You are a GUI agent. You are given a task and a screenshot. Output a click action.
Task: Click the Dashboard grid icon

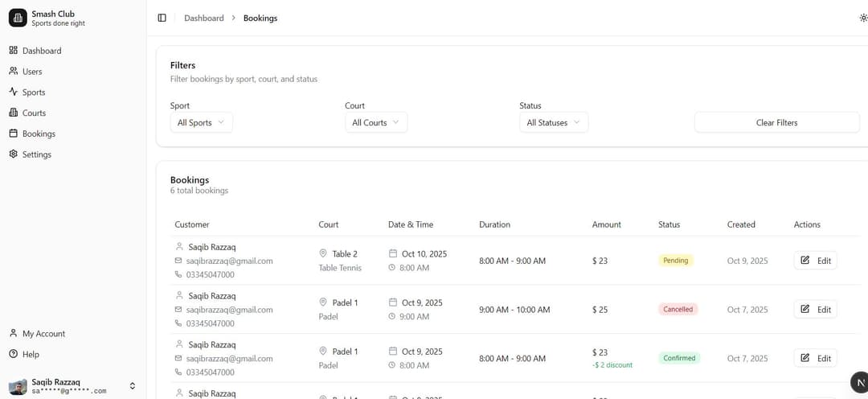pyautogui.click(x=14, y=51)
